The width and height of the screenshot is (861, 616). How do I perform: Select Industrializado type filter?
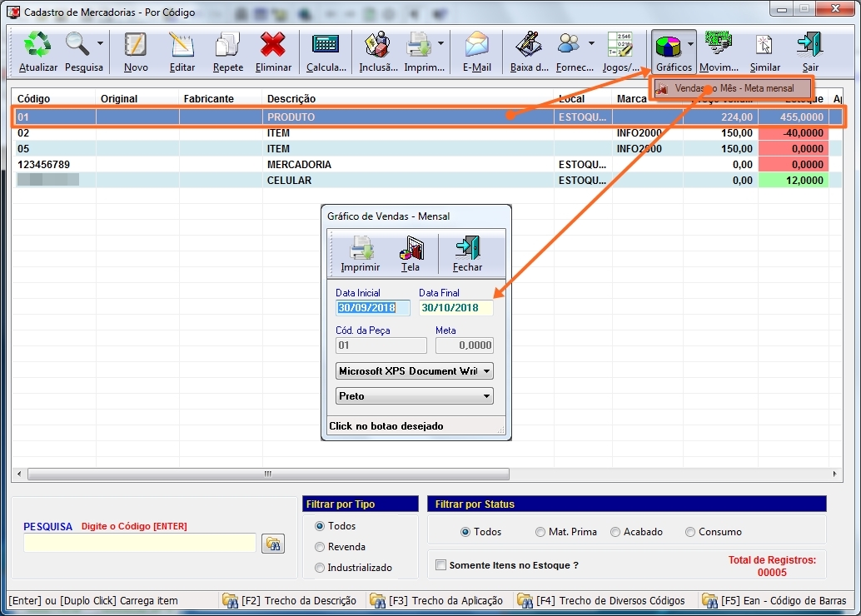[320, 568]
